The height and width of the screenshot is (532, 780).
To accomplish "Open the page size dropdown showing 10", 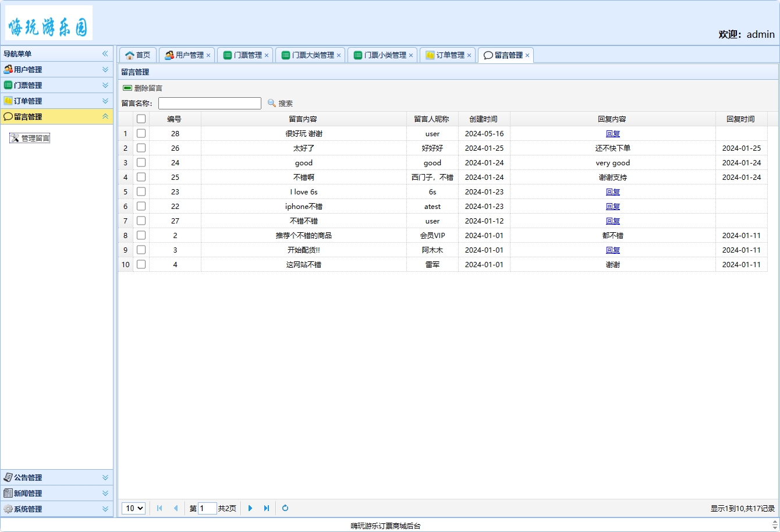I will (x=133, y=508).
